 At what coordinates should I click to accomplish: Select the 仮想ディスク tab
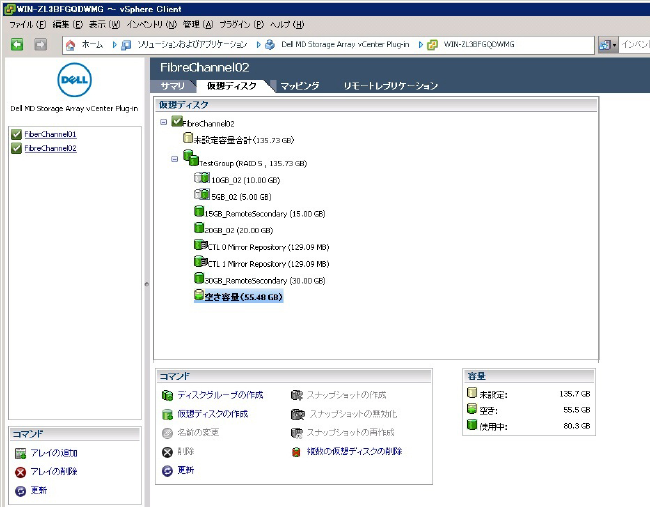point(232,86)
